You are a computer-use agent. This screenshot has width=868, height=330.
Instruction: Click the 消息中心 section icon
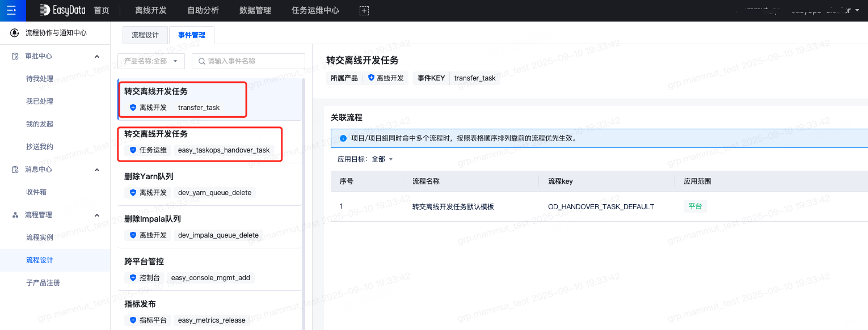point(15,170)
